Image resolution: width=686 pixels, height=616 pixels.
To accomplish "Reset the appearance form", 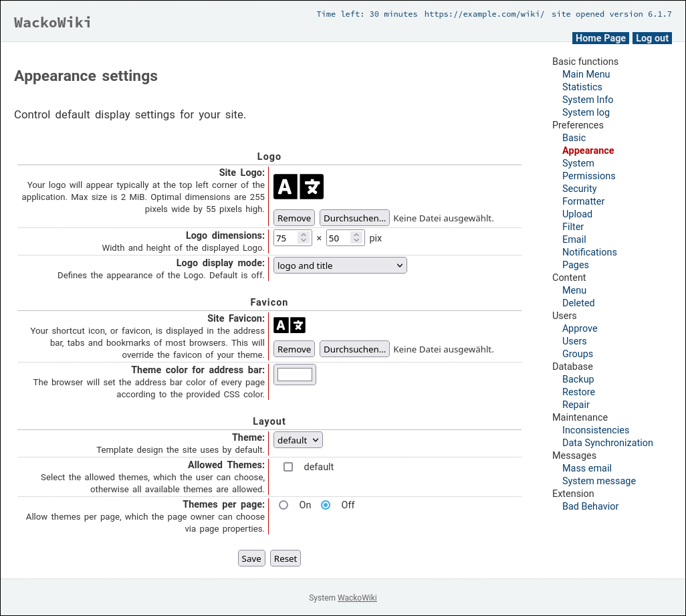I will [x=285, y=558].
